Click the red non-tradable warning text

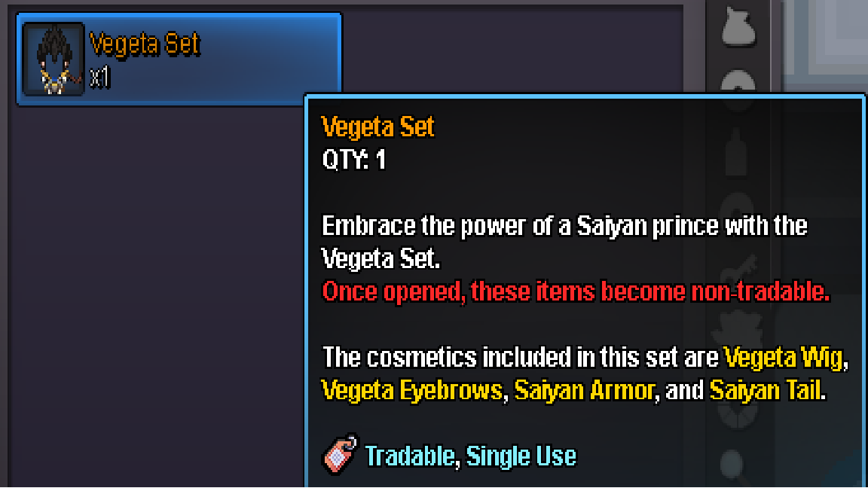[576, 291]
